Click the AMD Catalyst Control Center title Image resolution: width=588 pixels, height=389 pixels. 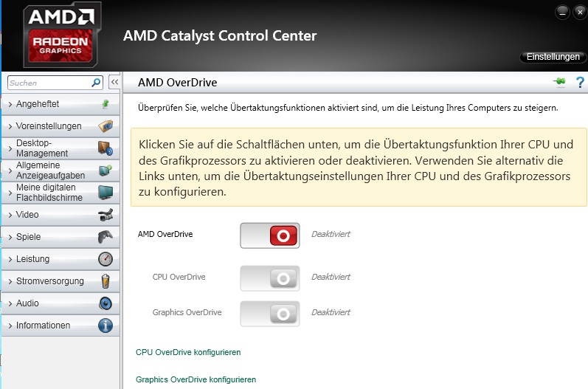pos(220,36)
